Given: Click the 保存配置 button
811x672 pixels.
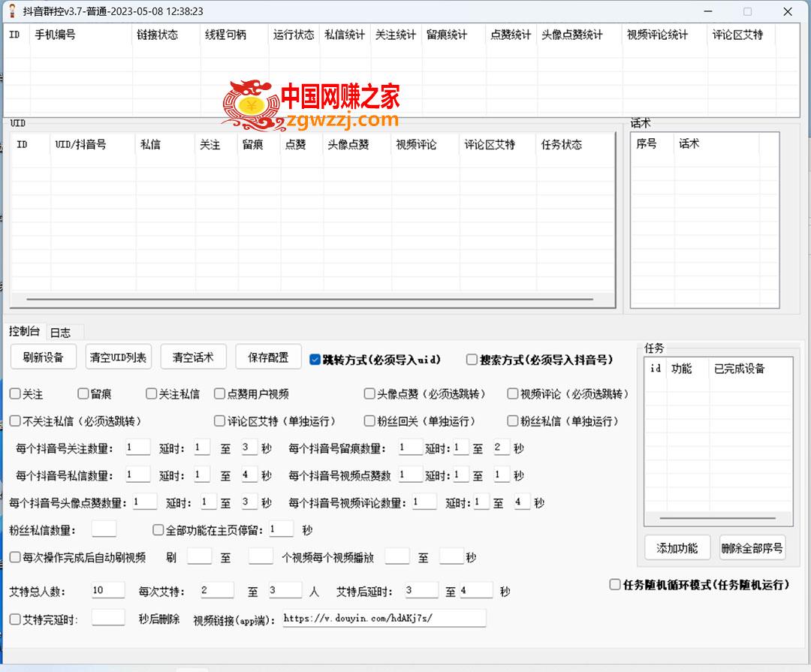Looking at the screenshot, I should click(x=268, y=357).
